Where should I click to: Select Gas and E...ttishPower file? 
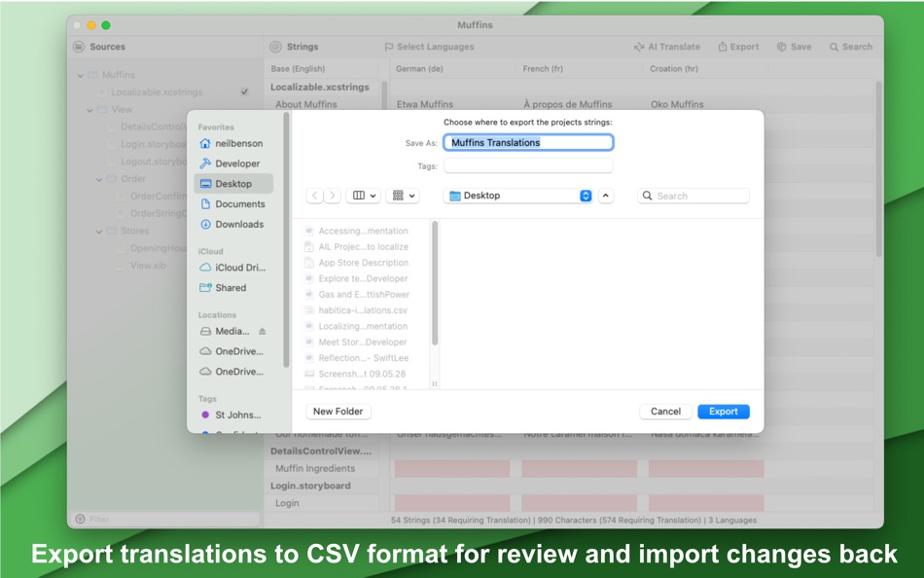tap(363, 294)
